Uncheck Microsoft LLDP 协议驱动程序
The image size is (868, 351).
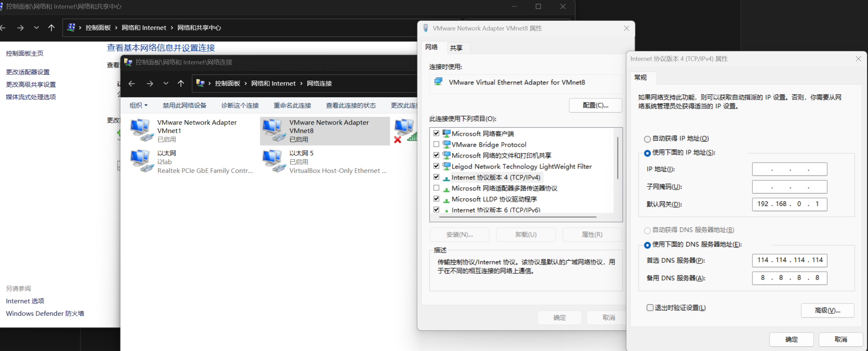[x=436, y=199]
